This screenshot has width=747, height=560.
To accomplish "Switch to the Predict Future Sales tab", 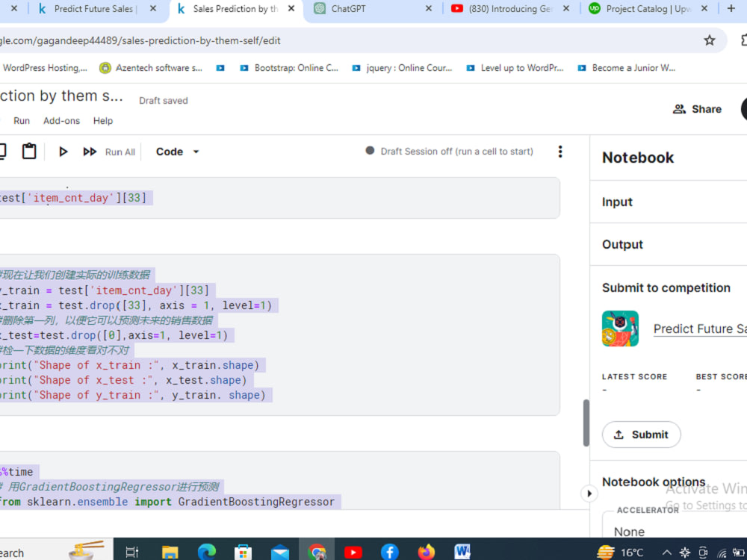I will tap(96, 8).
